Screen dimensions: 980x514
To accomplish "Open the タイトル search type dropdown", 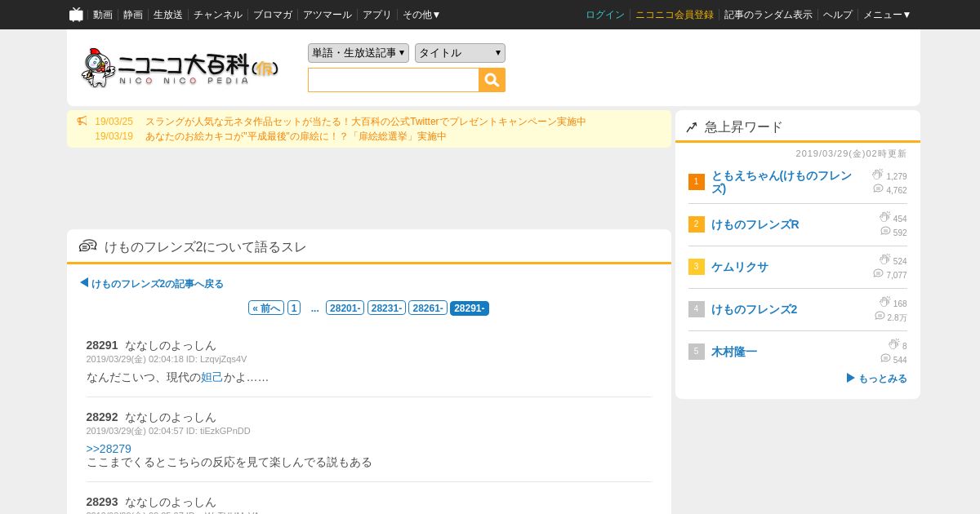I will click(460, 53).
